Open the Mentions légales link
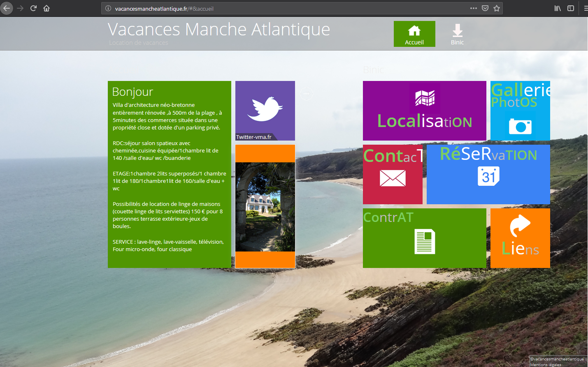 click(546, 365)
